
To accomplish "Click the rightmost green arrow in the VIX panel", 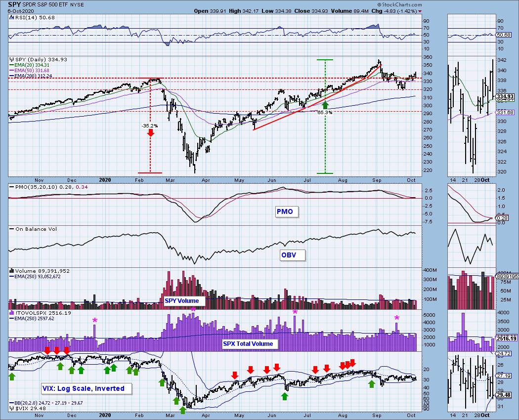I will coord(372,383).
